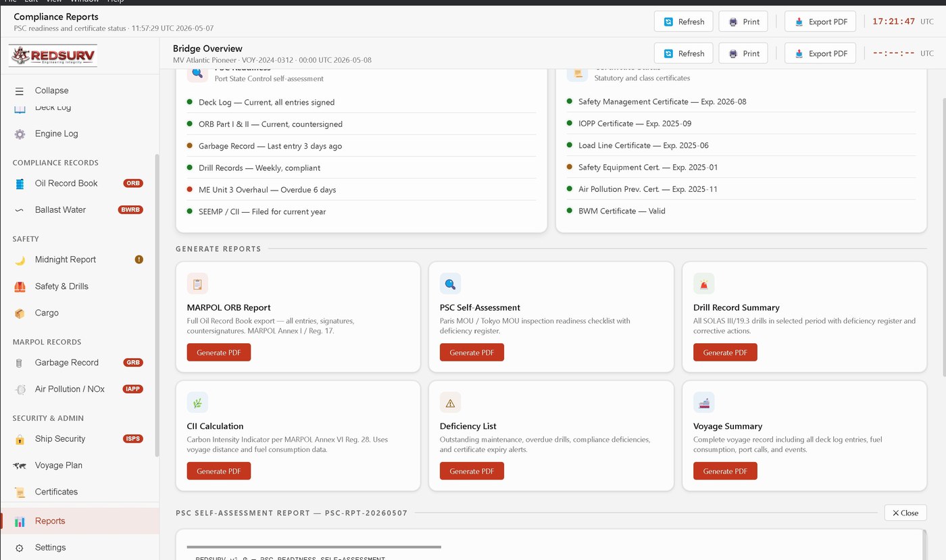Open Voyage Plan in the sidebar
The width and height of the screenshot is (946, 560).
pos(80,465)
